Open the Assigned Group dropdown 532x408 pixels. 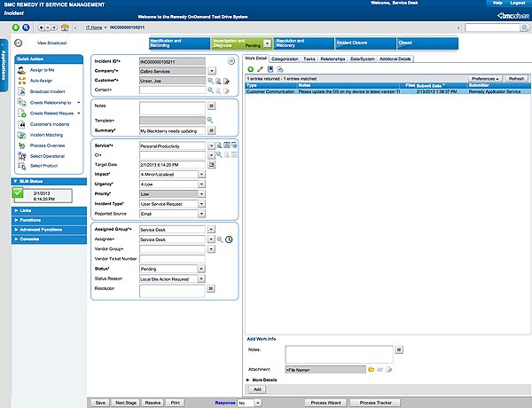(211, 230)
